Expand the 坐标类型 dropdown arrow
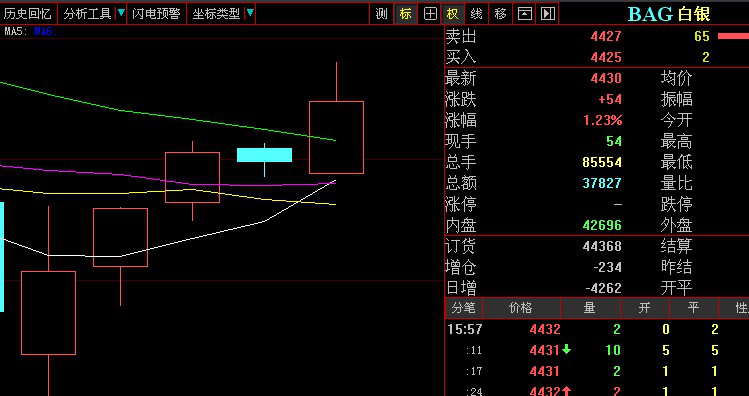749x396 pixels. point(250,13)
